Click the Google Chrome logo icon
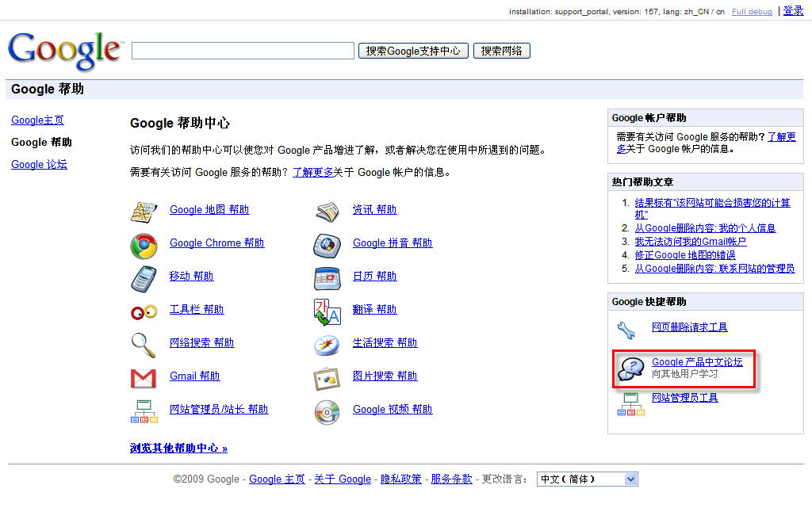Image resolution: width=812 pixels, height=508 pixels. click(144, 246)
